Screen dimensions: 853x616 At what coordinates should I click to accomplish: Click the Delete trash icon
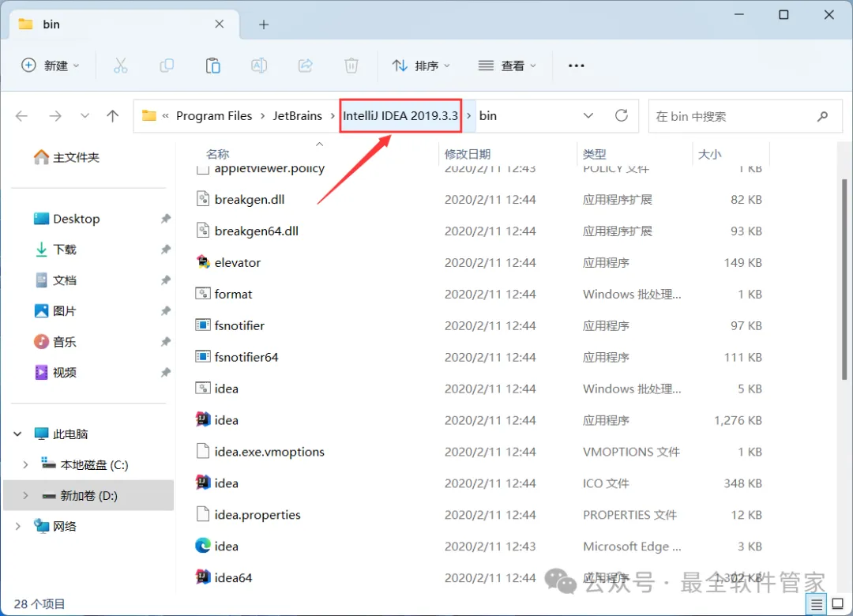point(351,66)
